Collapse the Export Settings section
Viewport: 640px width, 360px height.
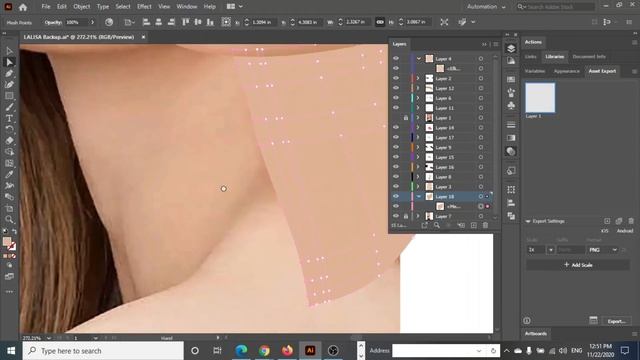(528, 221)
